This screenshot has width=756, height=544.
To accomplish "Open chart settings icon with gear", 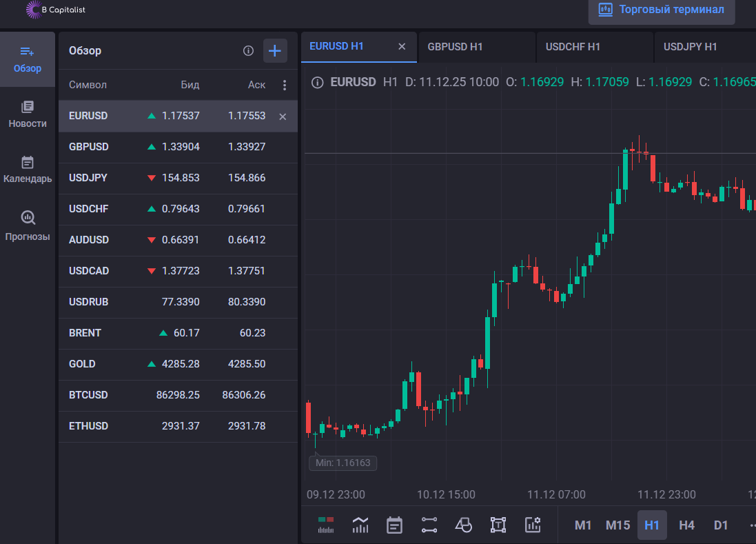I will point(533,525).
